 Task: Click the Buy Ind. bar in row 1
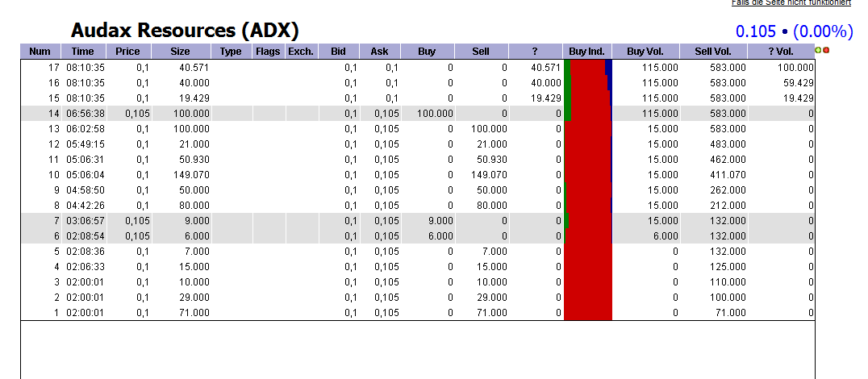[x=588, y=313]
